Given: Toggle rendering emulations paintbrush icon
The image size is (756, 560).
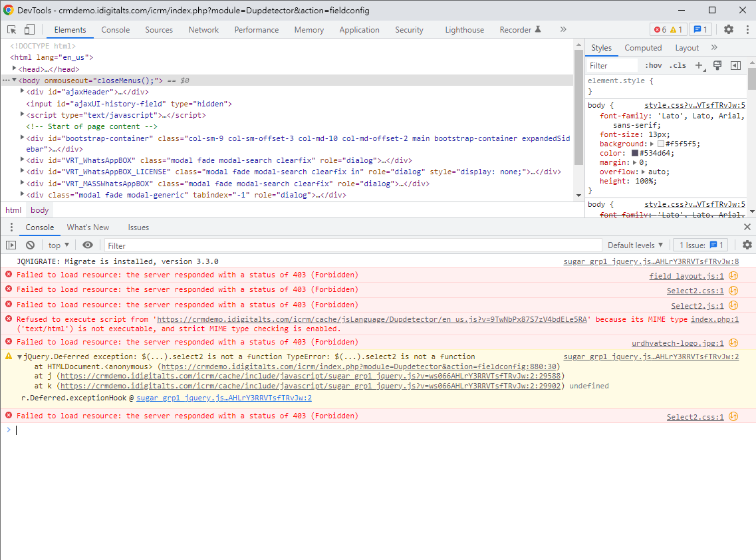Looking at the screenshot, I should pos(717,66).
